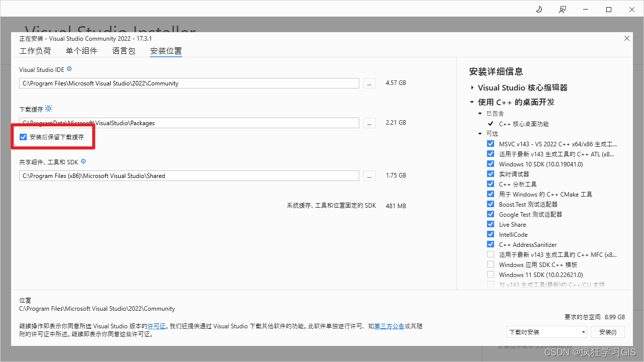Uncheck Windows 10 SDK (10.0.19041.0)
The width and height of the screenshot is (644, 362).
click(x=491, y=164)
